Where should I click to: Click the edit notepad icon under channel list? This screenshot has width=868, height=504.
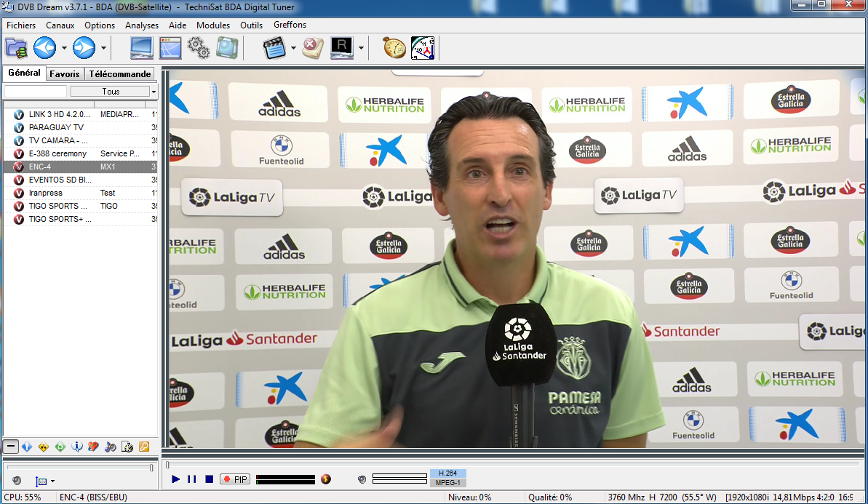127,447
